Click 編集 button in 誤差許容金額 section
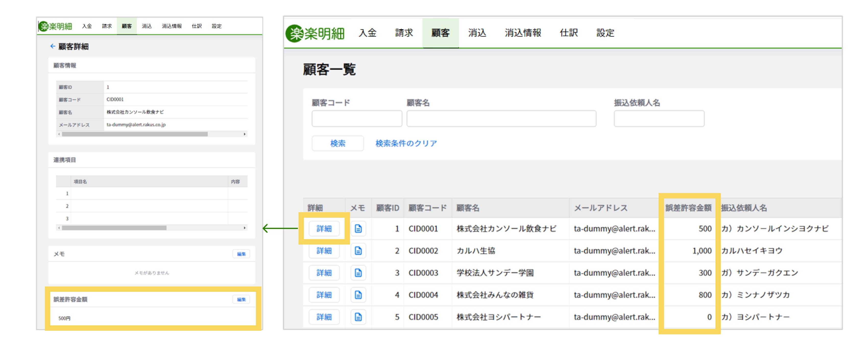 pyautogui.click(x=241, y=299)
